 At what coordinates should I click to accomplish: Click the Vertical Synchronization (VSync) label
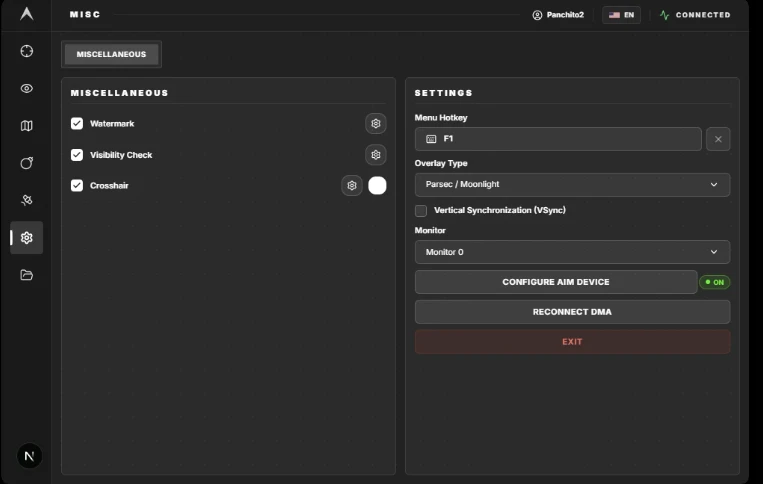point(500,210)
